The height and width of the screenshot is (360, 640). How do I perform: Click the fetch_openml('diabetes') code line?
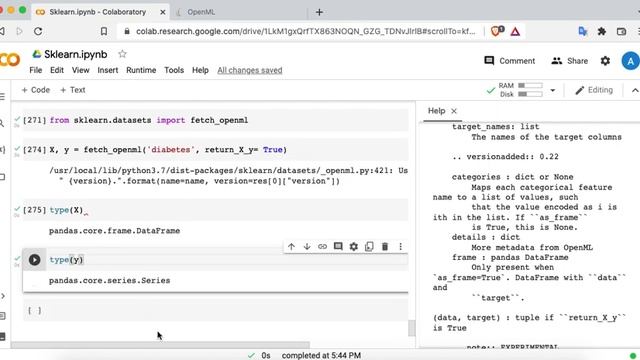(x=168, y=150)
